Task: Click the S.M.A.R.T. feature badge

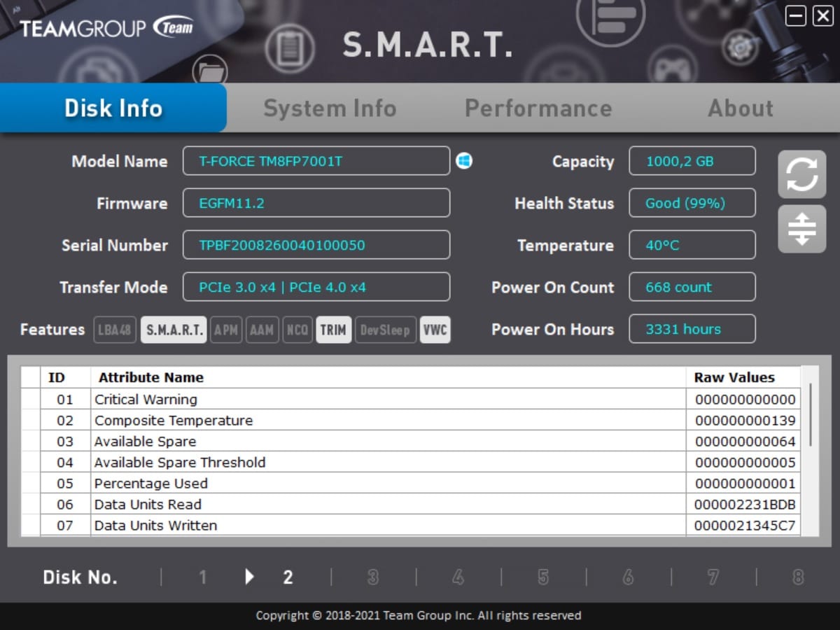Action: [174, 330]
